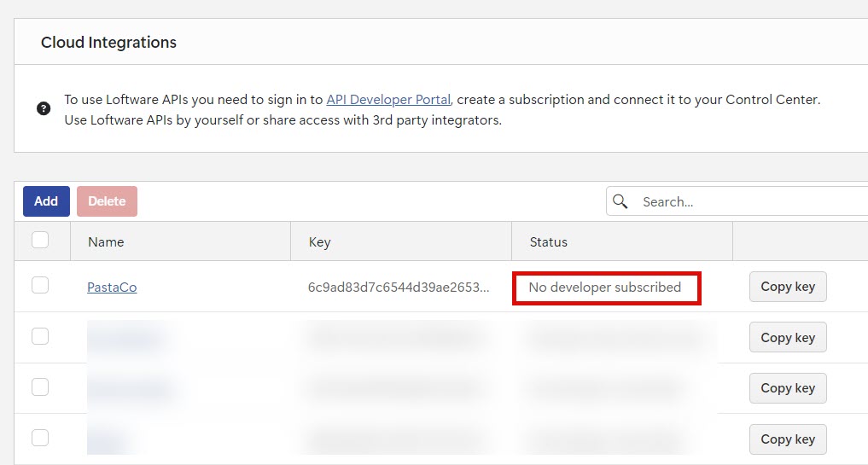
Task: Tick the checkbox in the second table row
Action: click(x=40, y=337)
